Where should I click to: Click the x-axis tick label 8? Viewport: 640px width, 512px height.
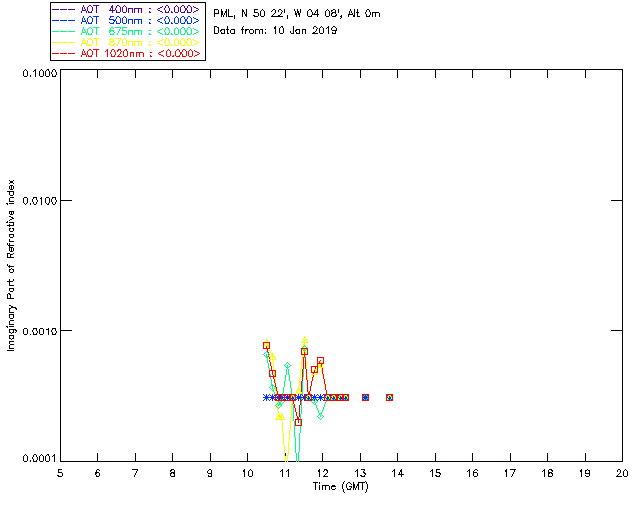pos(173,473)
